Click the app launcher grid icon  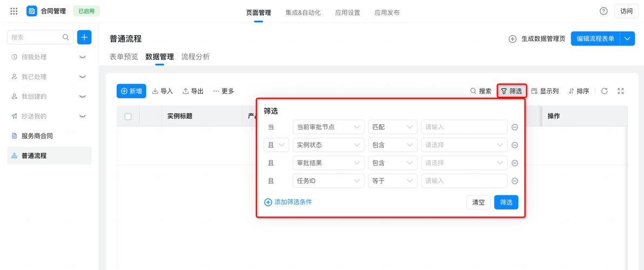[14, 11]
